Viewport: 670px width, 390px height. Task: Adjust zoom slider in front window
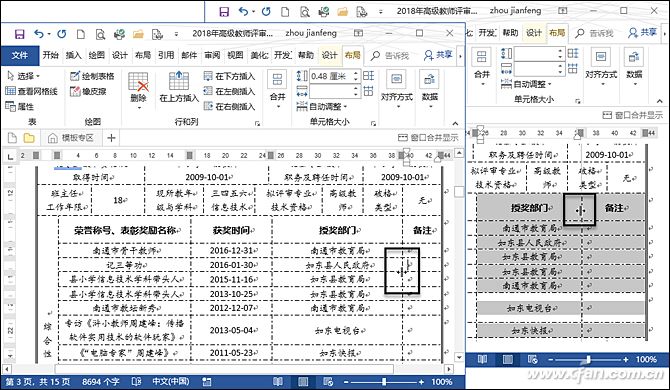pos(384,382)
